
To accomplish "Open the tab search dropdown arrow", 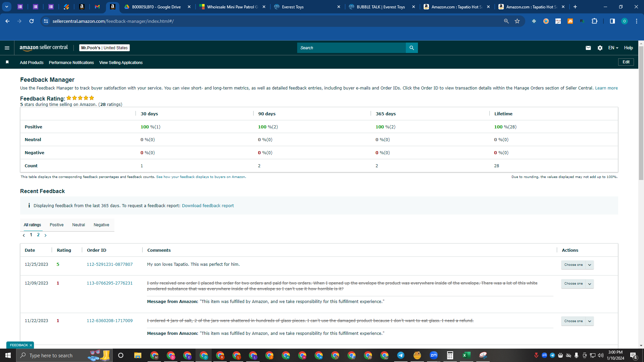I will click(7, 7).
